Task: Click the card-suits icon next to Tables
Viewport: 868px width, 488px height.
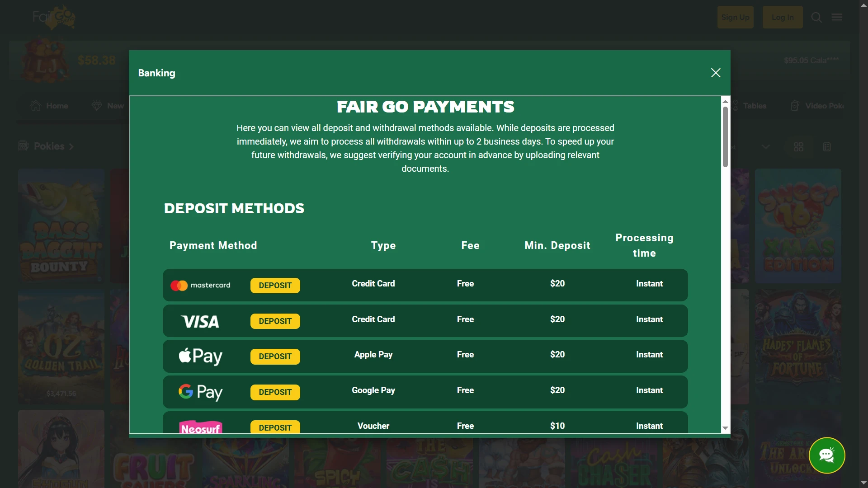Action: [x=735, y=105]
